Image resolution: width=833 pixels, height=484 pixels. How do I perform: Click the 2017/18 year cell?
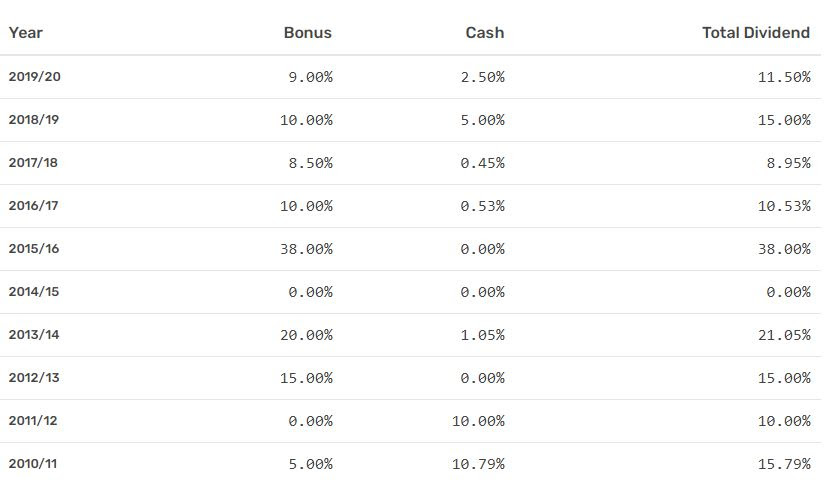click(34, 163)
